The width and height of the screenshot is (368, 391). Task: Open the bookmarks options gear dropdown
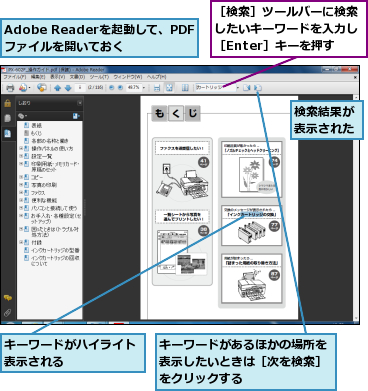coord(23,116)
